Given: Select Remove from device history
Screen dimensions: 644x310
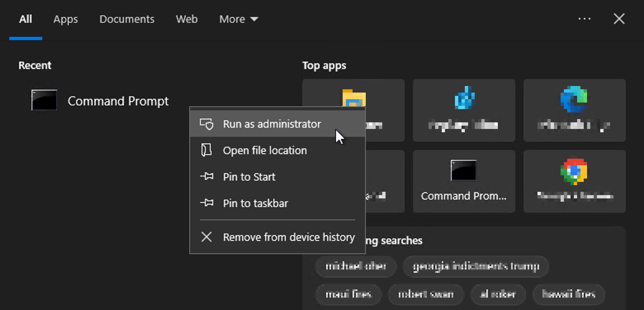Looking at the screenshot, I should pyautogui.click(x=289, y=237).
